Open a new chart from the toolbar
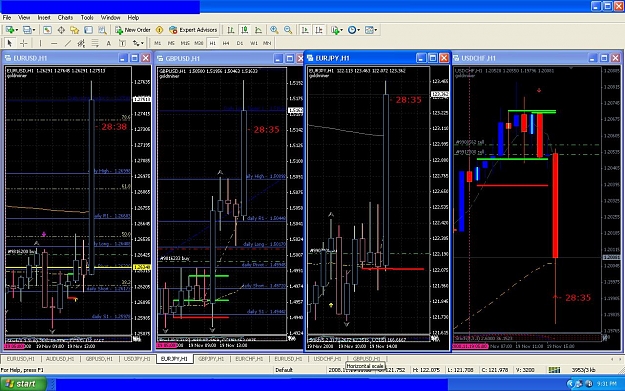This screenshot has width=625, height=391. point(10,30)
